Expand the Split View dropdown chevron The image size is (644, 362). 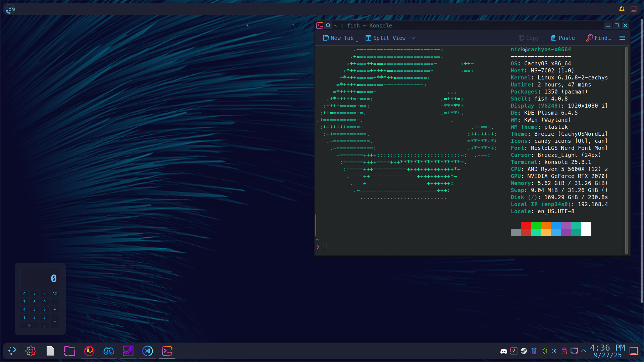pos(413,38)
